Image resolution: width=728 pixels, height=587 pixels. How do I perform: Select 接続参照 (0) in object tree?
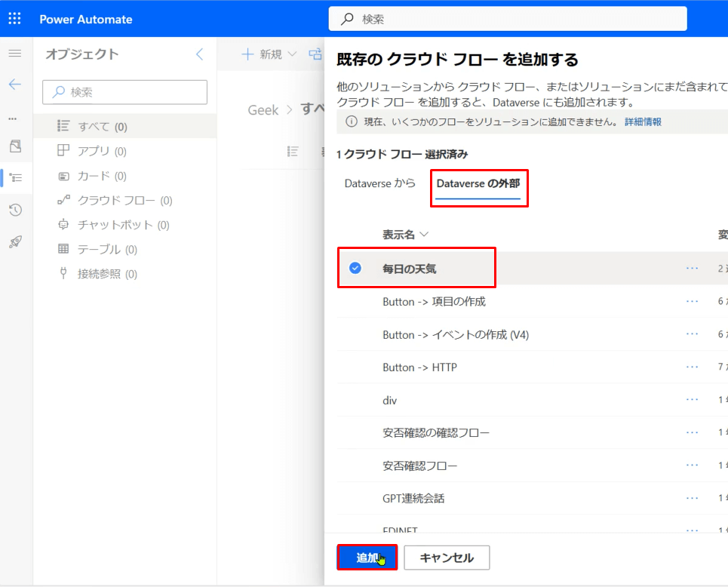pyautogui.click(x=124, y=274)
